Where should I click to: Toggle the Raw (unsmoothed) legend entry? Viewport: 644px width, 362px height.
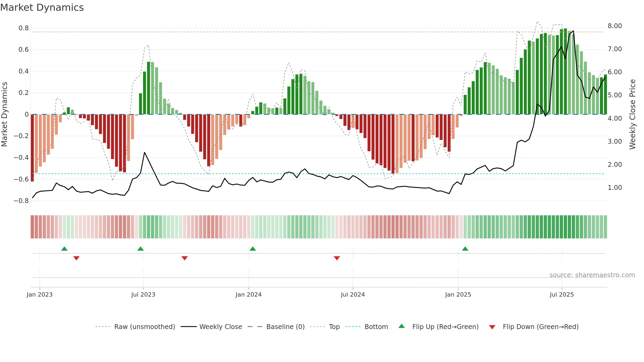pyautogui.click(x=135, y=327)
